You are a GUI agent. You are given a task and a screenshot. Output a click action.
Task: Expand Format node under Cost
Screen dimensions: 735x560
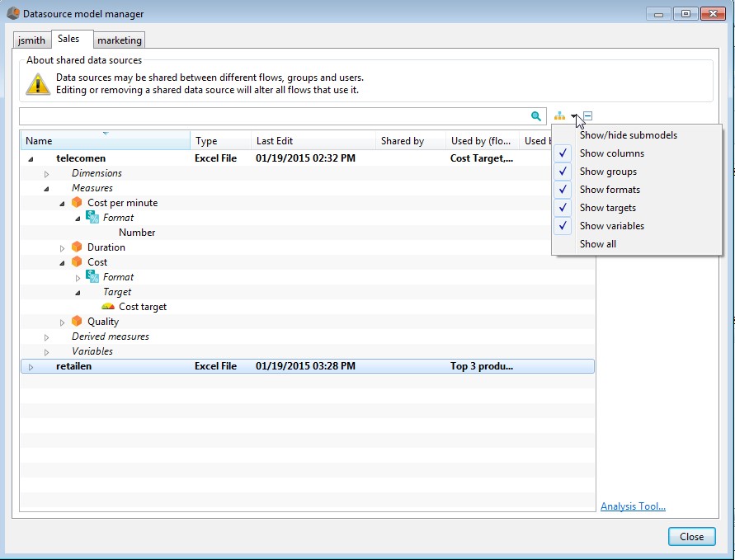[x=78, y=278]
